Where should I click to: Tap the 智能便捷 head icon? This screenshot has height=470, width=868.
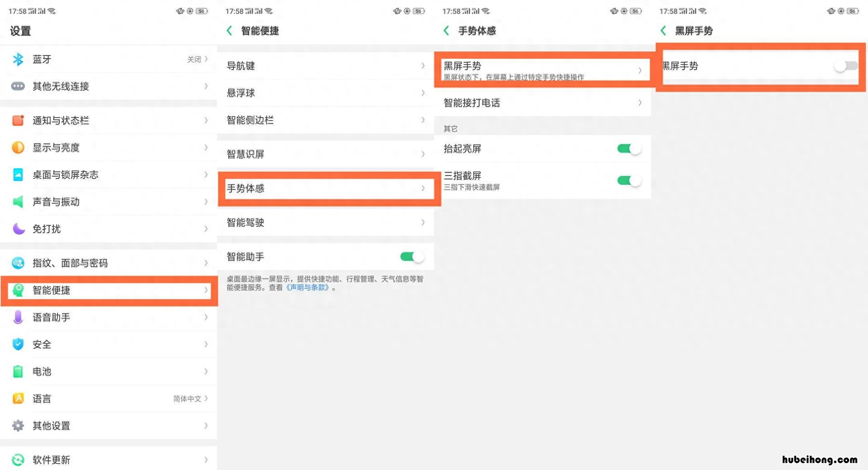(18, 290)
